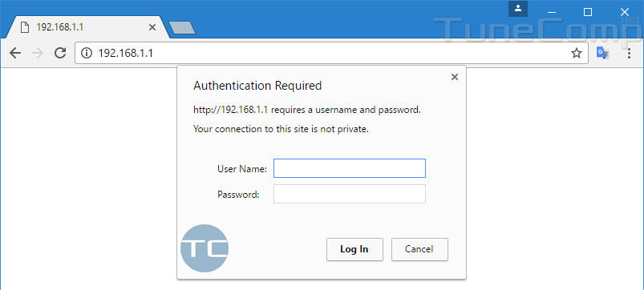Close the 192.168.1.1 tab
Viewport: 644px width, 290px height.
click(x=152, y=27)
